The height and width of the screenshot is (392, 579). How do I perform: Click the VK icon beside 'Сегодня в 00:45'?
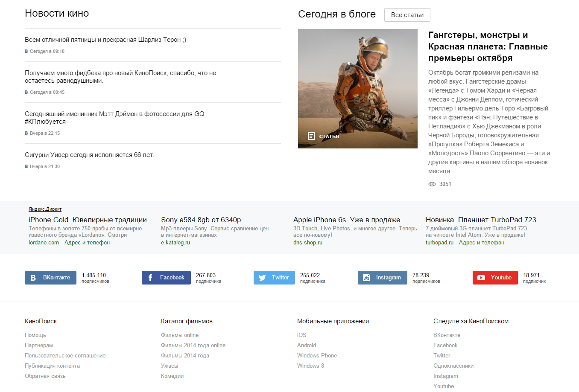(x=26, y=92)
